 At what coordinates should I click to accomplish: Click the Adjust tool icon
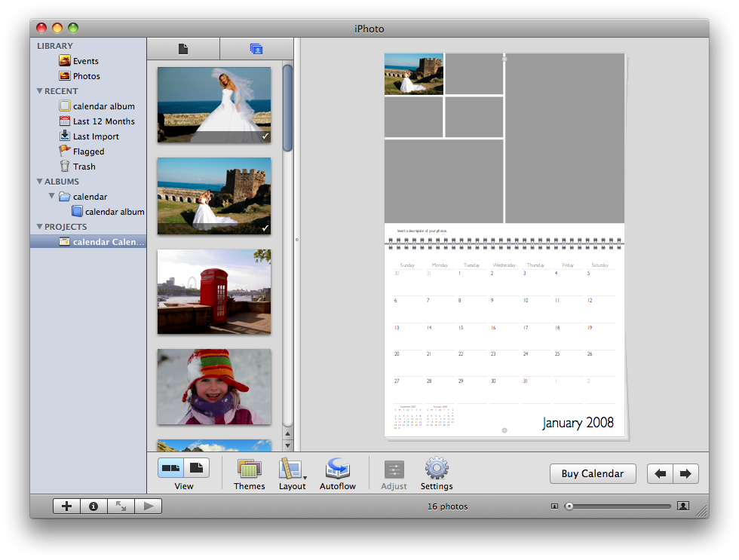394,470
